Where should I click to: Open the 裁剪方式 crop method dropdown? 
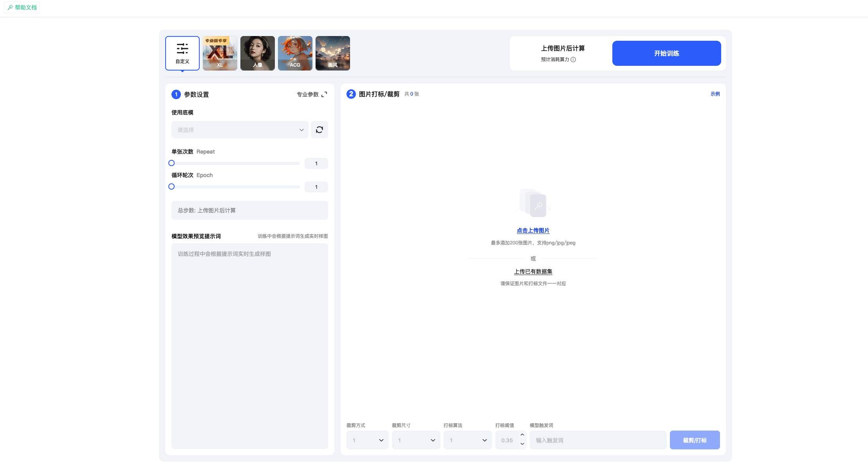point(366,440)
